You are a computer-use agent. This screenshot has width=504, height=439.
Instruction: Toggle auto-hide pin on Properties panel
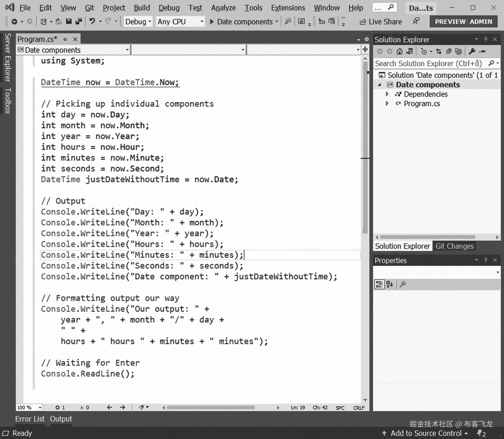tap(486, 260)
